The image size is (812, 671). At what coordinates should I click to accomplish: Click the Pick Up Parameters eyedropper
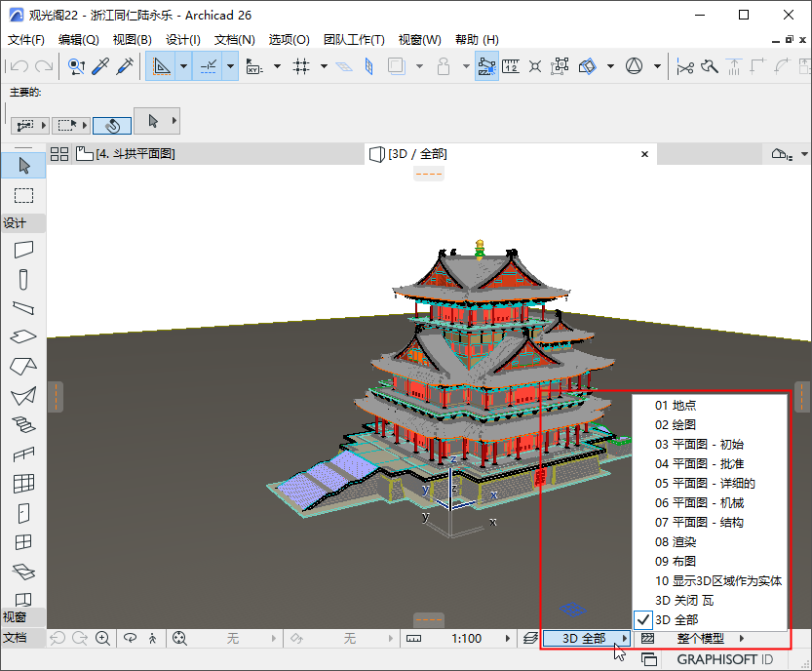point(99,66)
